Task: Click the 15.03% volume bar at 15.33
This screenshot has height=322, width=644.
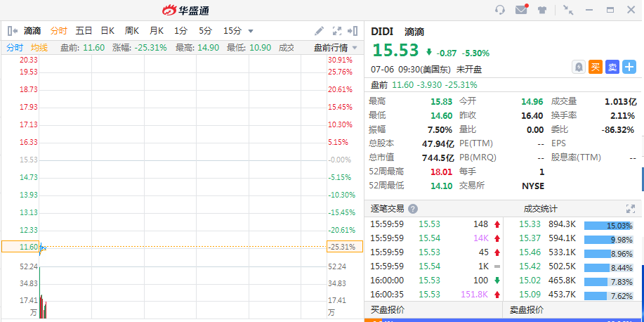Action: 609,224
